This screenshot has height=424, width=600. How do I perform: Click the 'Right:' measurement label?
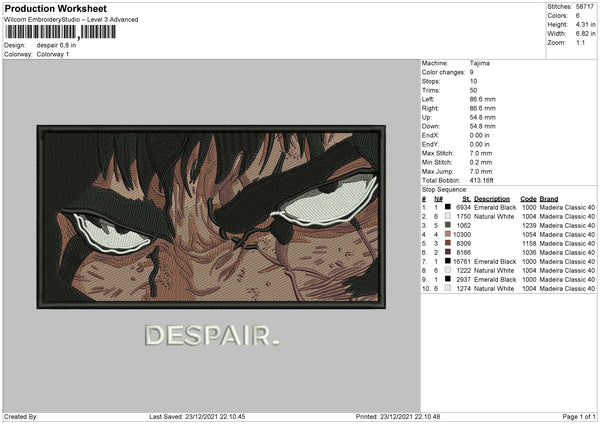[x=430, y=108]
